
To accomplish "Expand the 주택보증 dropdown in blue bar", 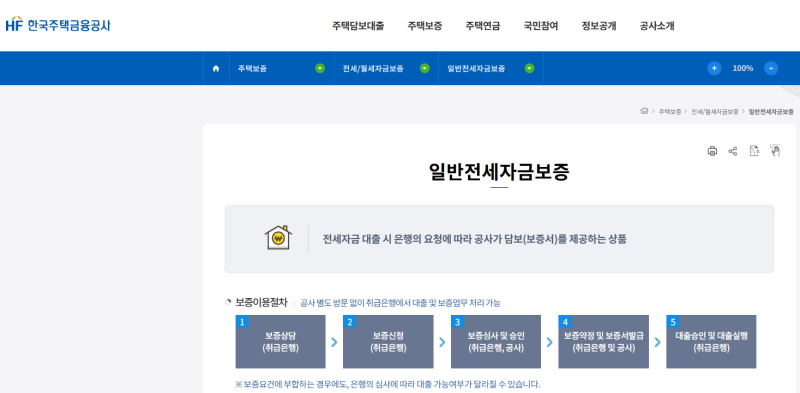I will (320, 68).
